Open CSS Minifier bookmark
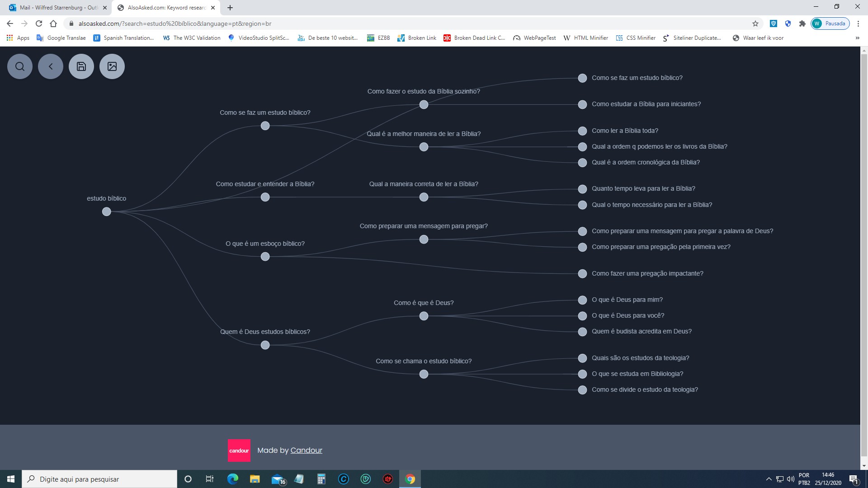 tap(636, 38)
